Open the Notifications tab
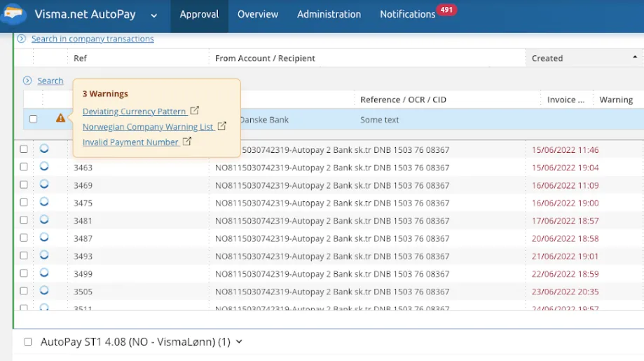The width and height of the screenshot is (644, 361). 407,15
